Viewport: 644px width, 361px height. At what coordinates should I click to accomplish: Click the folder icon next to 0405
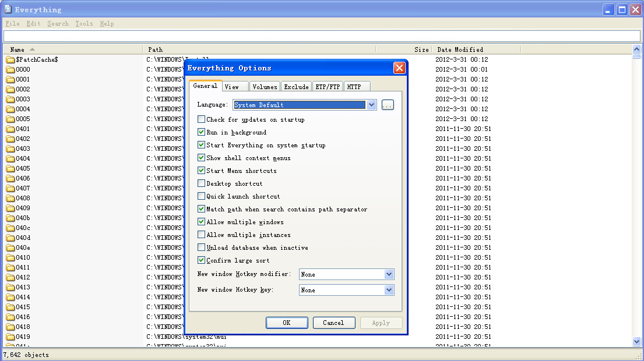coord(10,169)
